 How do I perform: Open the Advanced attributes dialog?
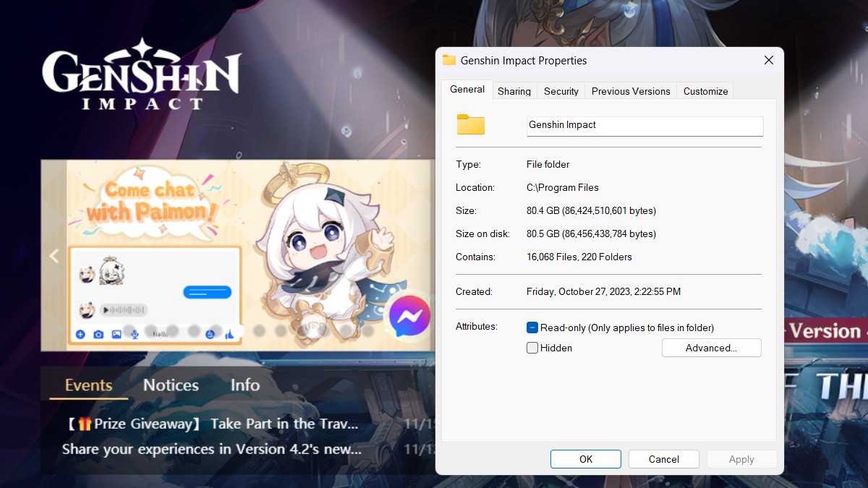pyautogui.click(x=711, y=348)
